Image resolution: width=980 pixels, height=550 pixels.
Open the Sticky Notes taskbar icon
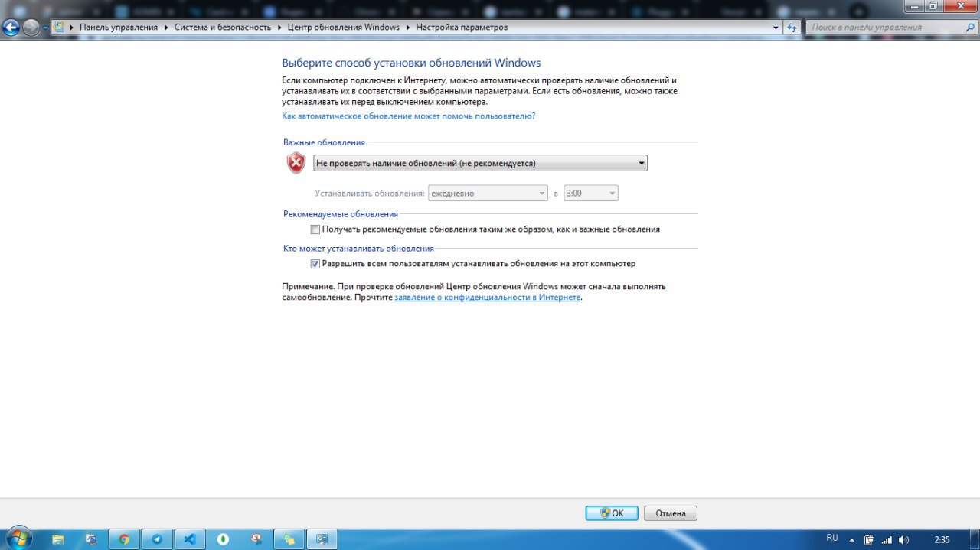click(x=289, y=539)
